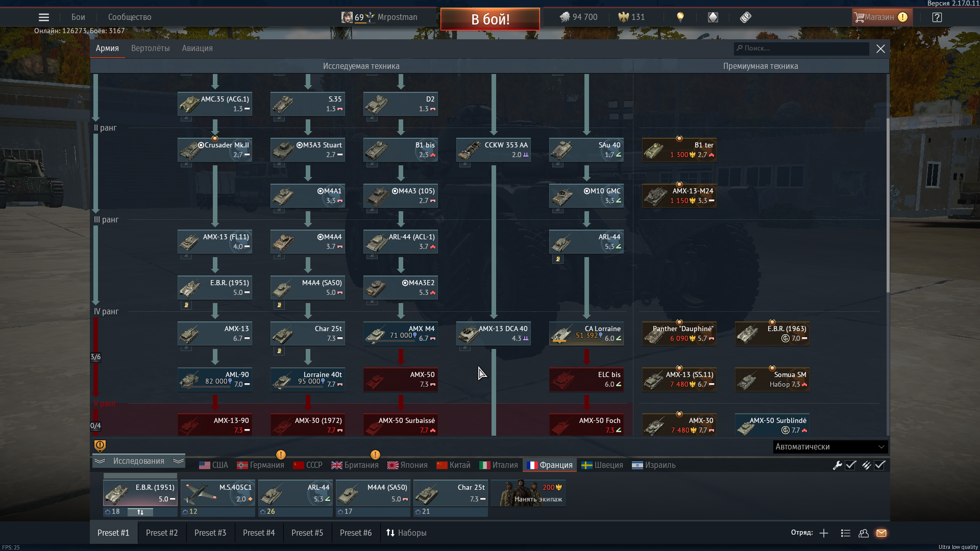Click the ammo refill slashes icon

866,465
